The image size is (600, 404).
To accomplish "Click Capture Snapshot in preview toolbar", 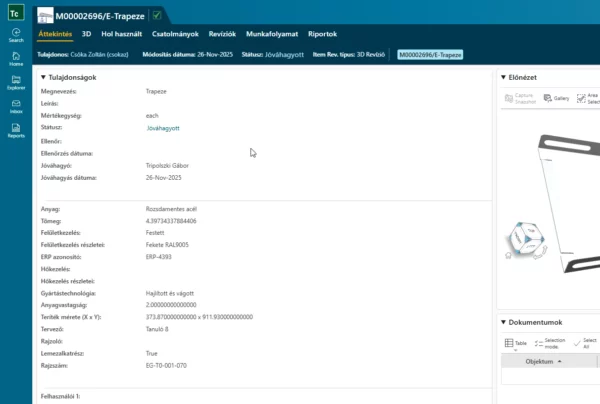I will (x=520, y=98).
